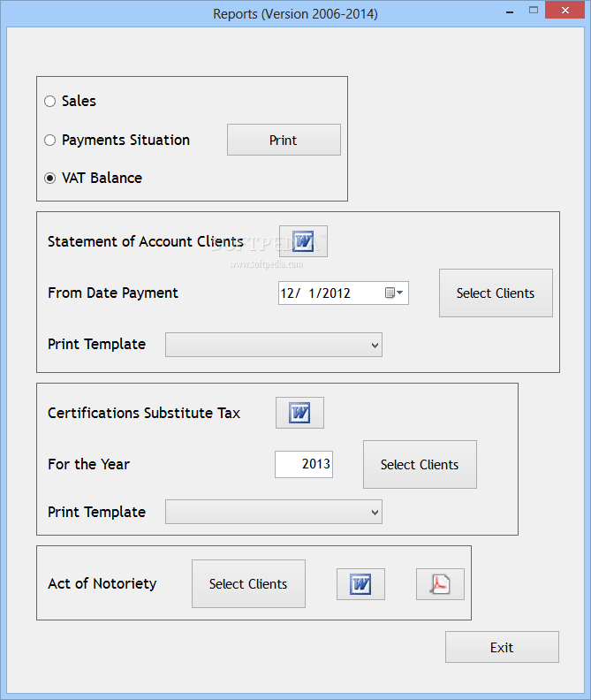Select Clients for Act of Notoriety
Screen dimensions: 591x700
tap(248, 584)
